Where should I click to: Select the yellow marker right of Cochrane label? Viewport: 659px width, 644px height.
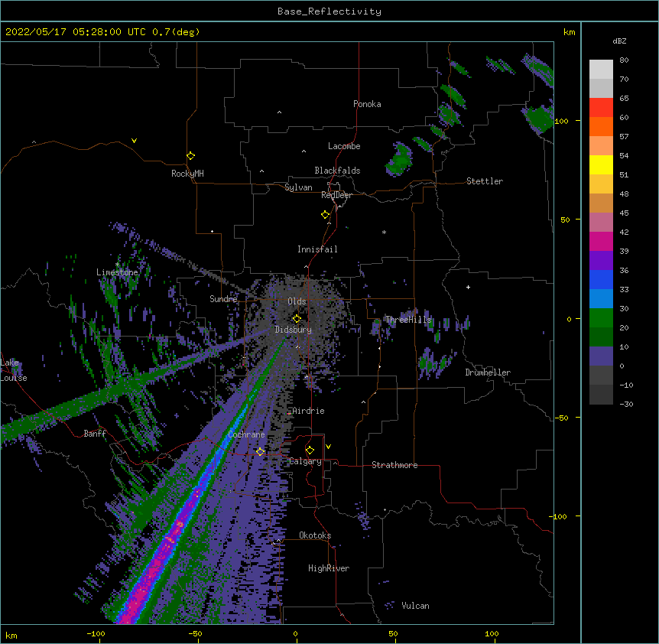(x=260, y=451)
